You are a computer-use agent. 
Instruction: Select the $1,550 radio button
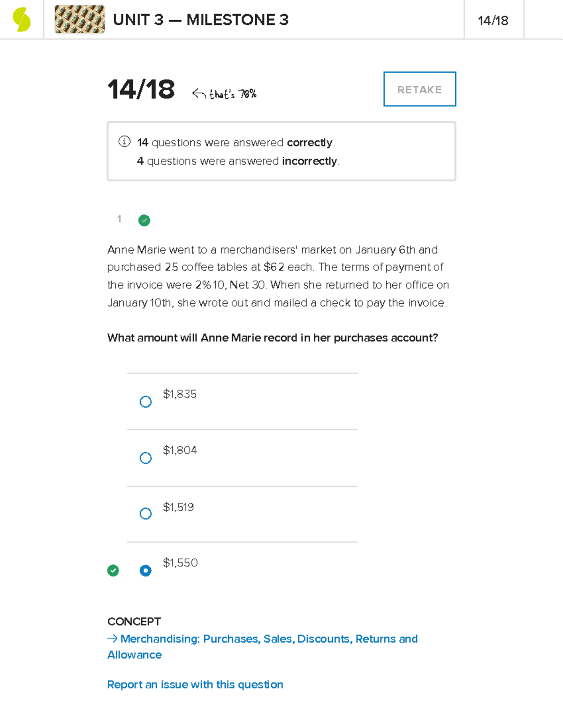point(145,570)
